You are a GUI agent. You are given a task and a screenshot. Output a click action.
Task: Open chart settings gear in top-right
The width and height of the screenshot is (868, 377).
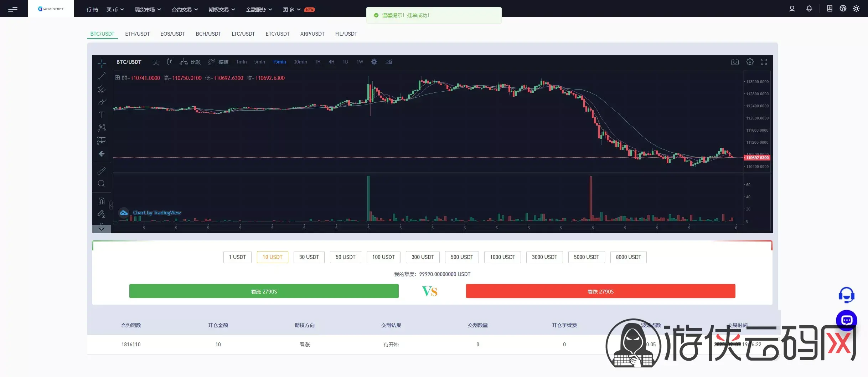coord(750,62)
